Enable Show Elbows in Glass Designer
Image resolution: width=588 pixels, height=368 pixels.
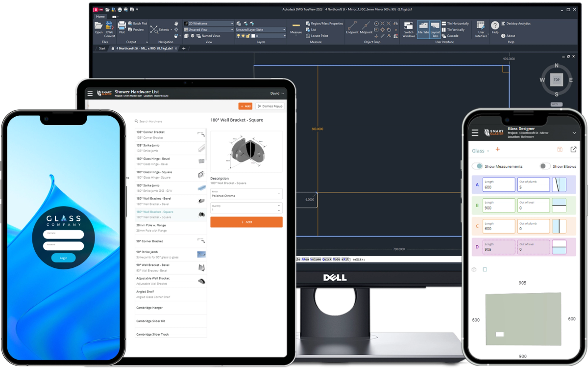544,166
